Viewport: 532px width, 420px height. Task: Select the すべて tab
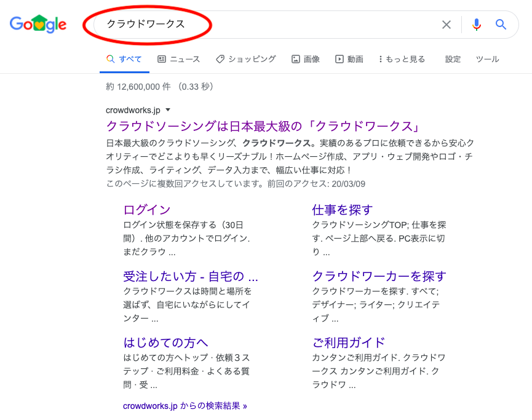[124, 59]
